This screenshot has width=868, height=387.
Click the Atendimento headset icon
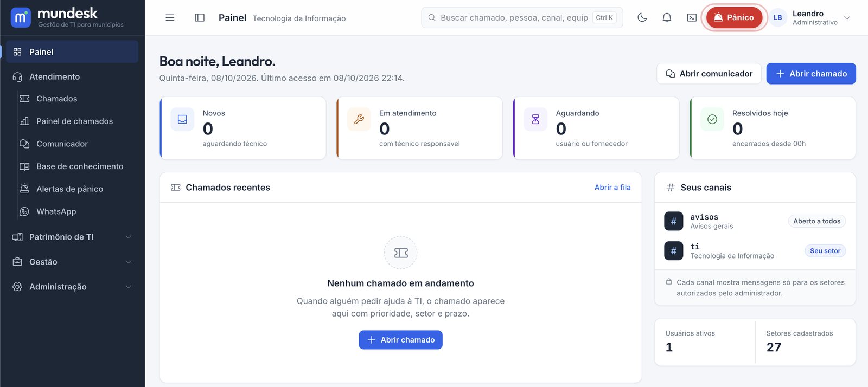[17, 77]
